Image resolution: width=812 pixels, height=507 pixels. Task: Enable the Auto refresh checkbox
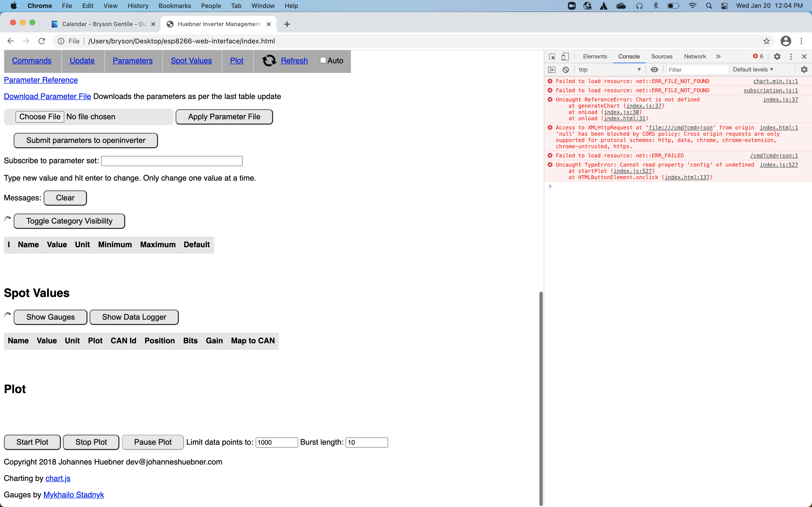click(x=323, y=60)
